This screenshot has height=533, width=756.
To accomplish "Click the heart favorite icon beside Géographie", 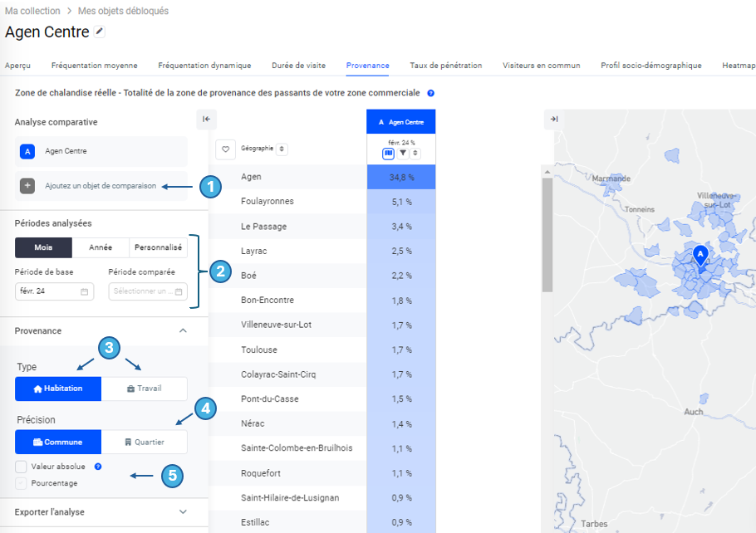I will click(x=225, y=149).
